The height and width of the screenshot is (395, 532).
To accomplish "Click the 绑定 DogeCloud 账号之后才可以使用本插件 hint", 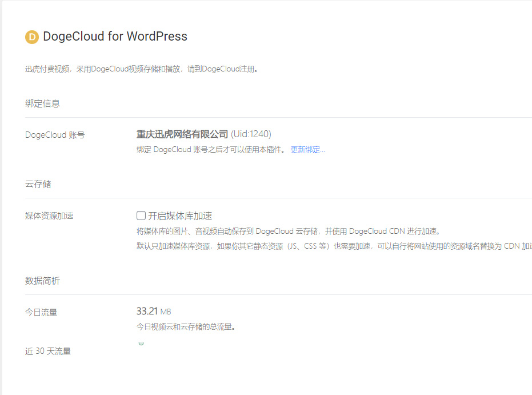I will point(211,150).
